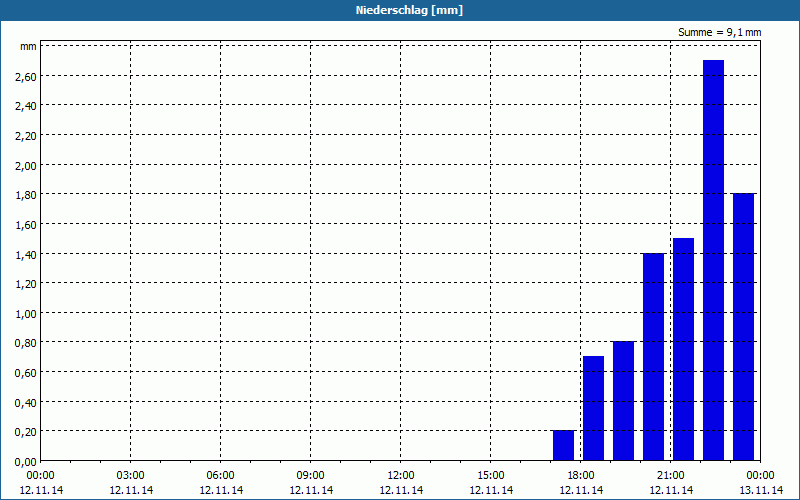This screenshot has height=500, width=800.
Task: Click the 2,00 y-axis label
Action: [26, 165]
